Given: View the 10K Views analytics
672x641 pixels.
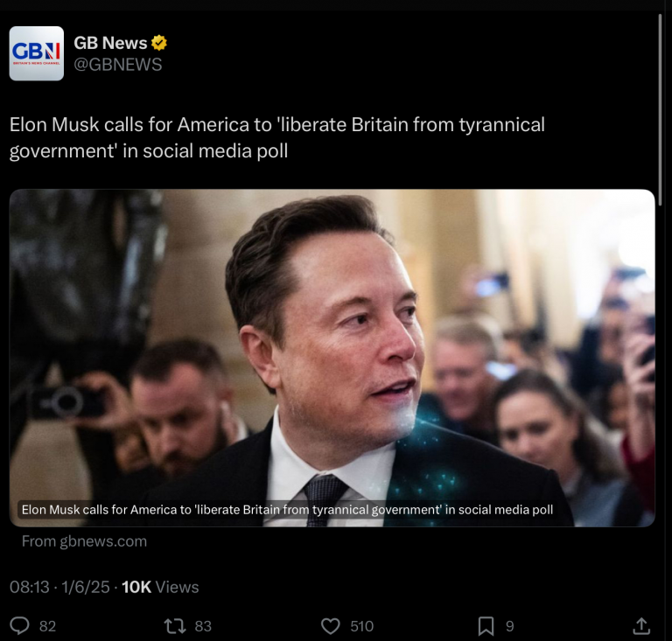Looking at the screenshot, I should pos(160,587).
